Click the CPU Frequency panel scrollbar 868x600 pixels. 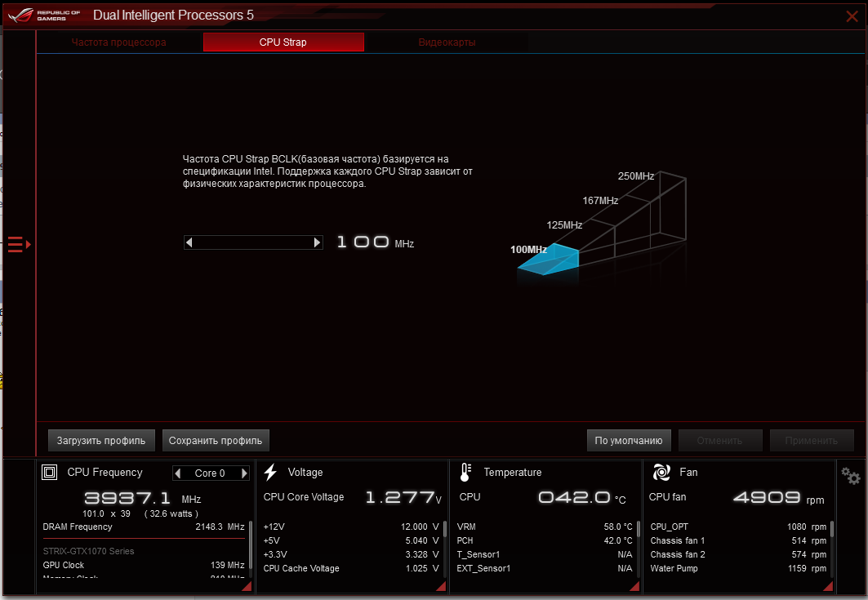click(251, 544)
